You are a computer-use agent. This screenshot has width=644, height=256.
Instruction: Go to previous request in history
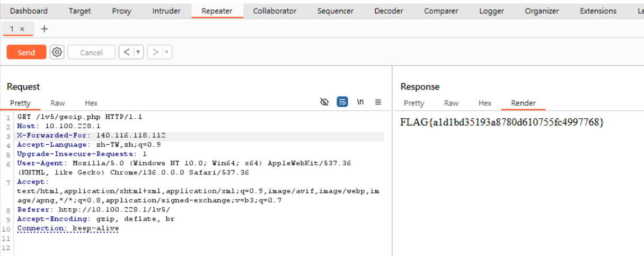click(x=126, y=52)
